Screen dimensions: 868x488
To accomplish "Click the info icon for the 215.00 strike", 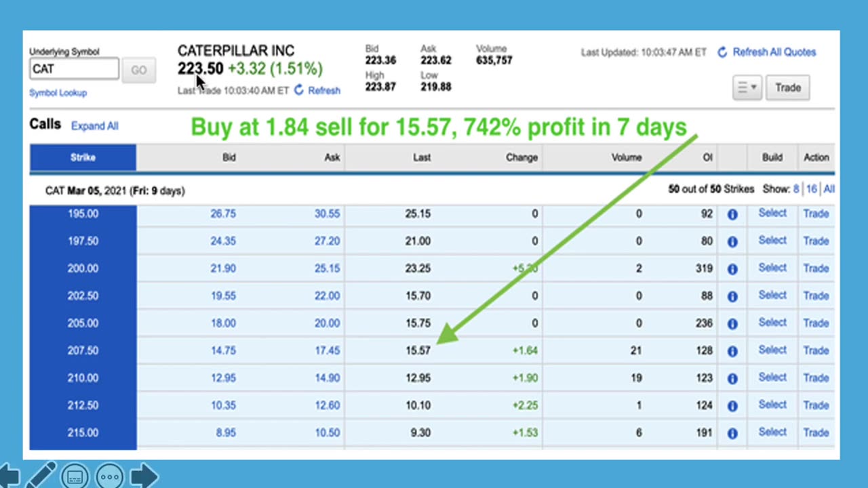I will (732, 433).
